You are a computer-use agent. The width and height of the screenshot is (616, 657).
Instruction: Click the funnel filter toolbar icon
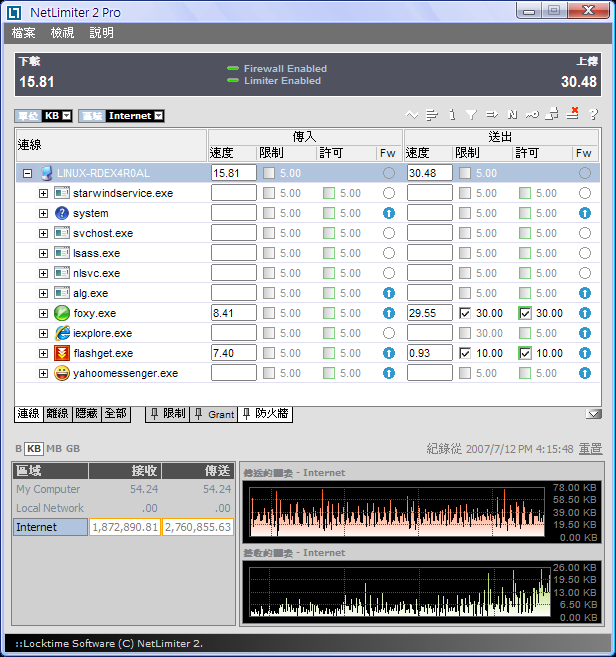pos(471,114)
